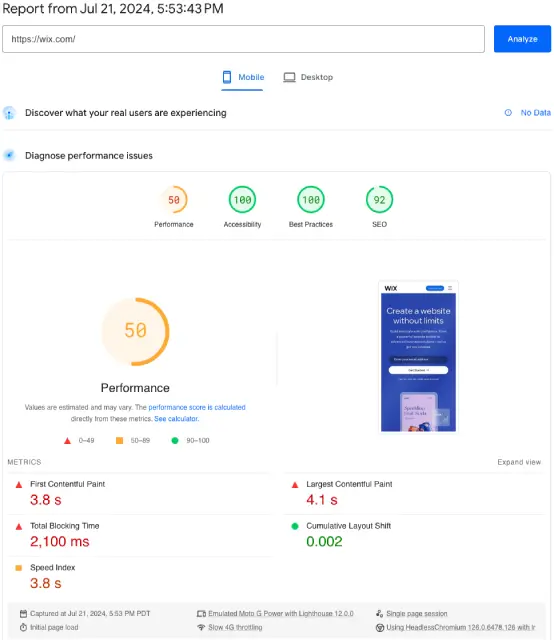Image resolution: width=554 pixels, height=640 pixels.
Task: Click the Best Practices score circle
Action: [311, 200]
